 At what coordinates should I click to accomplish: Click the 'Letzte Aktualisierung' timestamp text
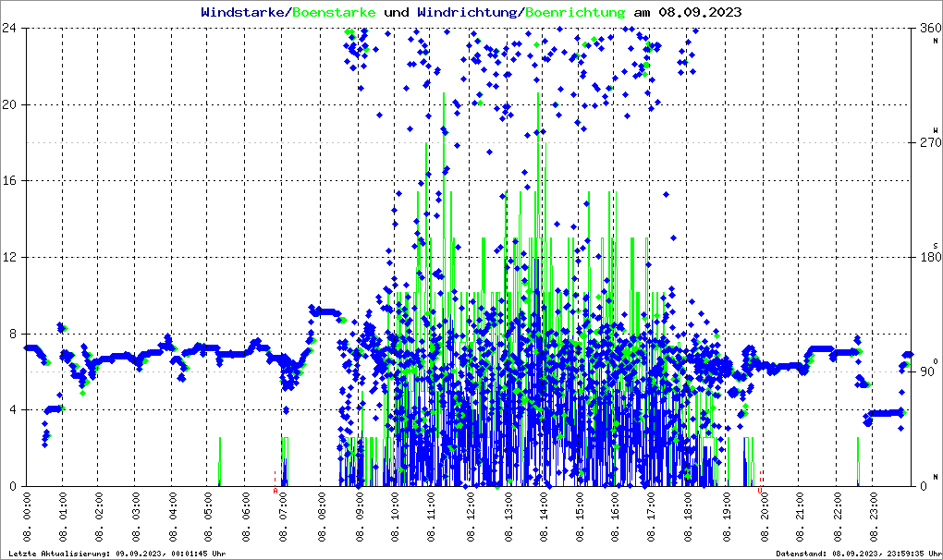coord(117,554)
